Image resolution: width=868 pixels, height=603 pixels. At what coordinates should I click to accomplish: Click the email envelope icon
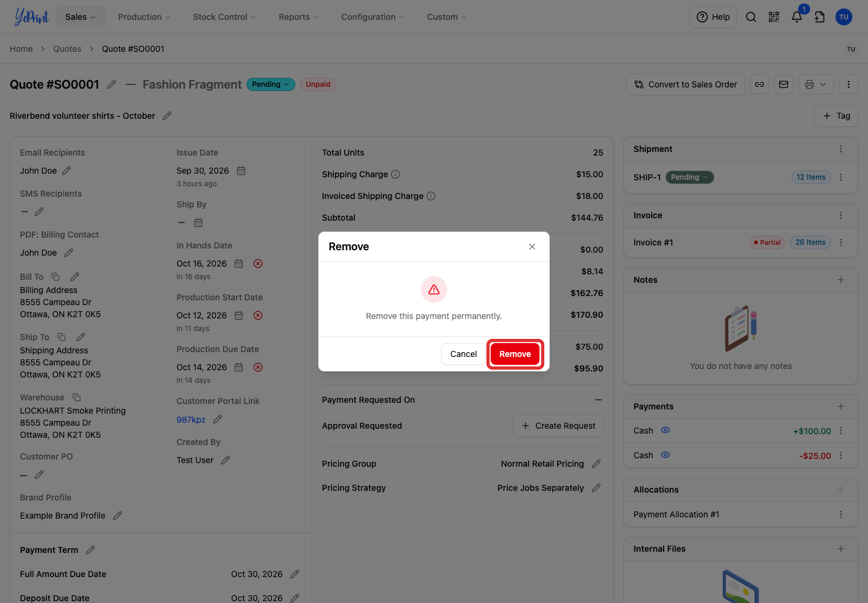click(x=784, y=84)
